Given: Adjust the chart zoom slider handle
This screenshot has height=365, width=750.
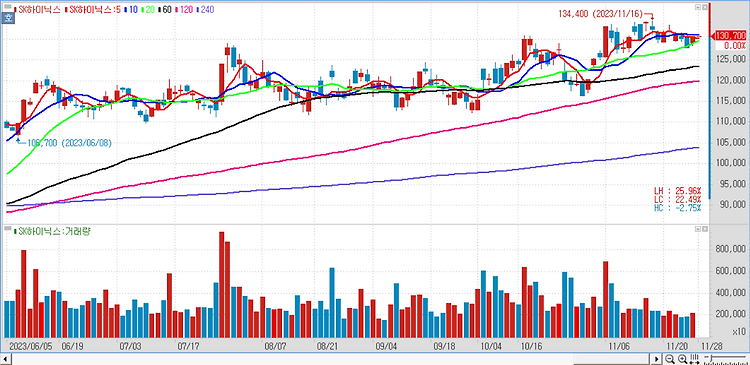Looking at the screenshot, I should (711, 358).
